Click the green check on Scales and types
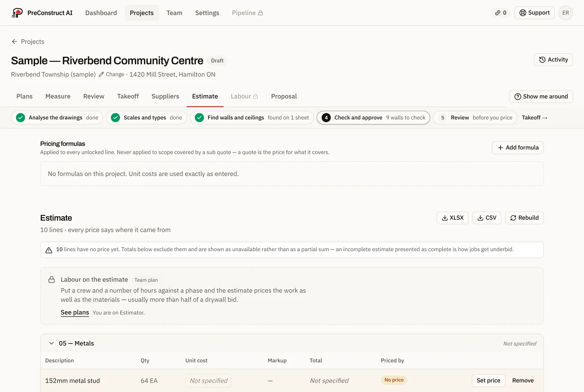Image resolution: width=584 pixels, height=392 pixels. coord(115,118)
